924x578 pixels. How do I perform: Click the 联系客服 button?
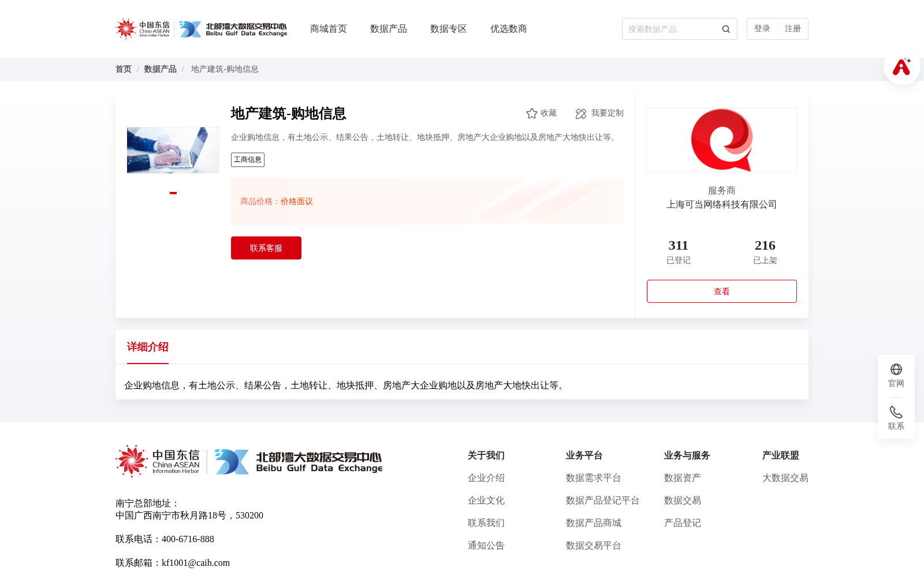(266, 248)
